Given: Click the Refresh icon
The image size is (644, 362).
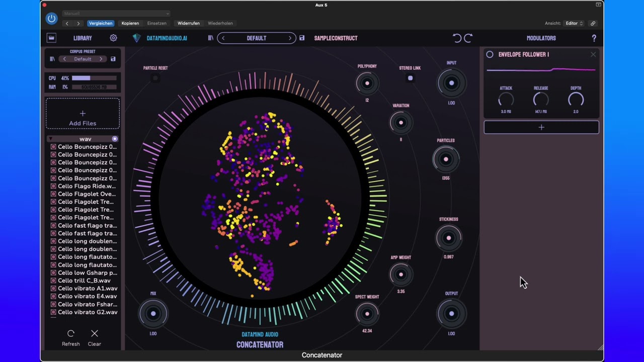Looking at the screenshot, I should point(71,333).
